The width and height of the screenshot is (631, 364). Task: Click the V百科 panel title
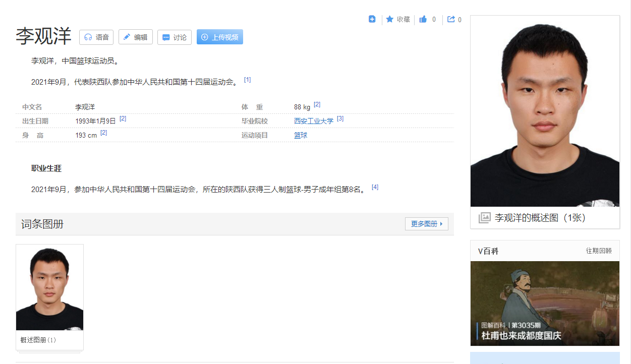(488, 251)
